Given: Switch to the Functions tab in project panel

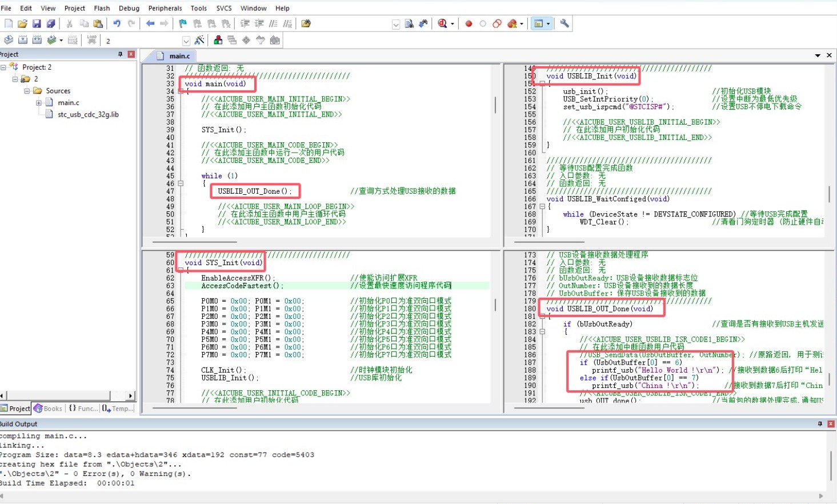Looking at the screenshot, I should [x=83, y=409].
